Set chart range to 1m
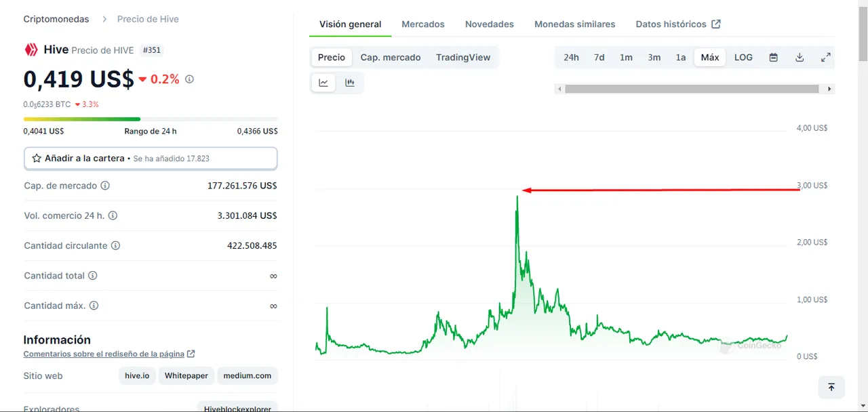 coord(626,58)
